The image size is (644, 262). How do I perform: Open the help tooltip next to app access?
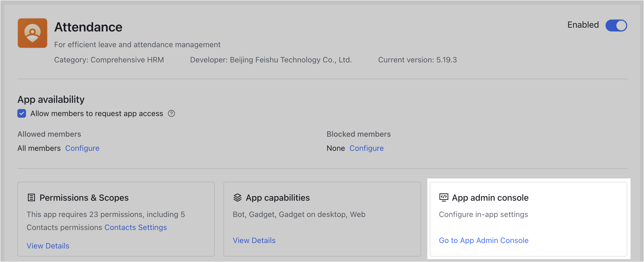[171, 113]
